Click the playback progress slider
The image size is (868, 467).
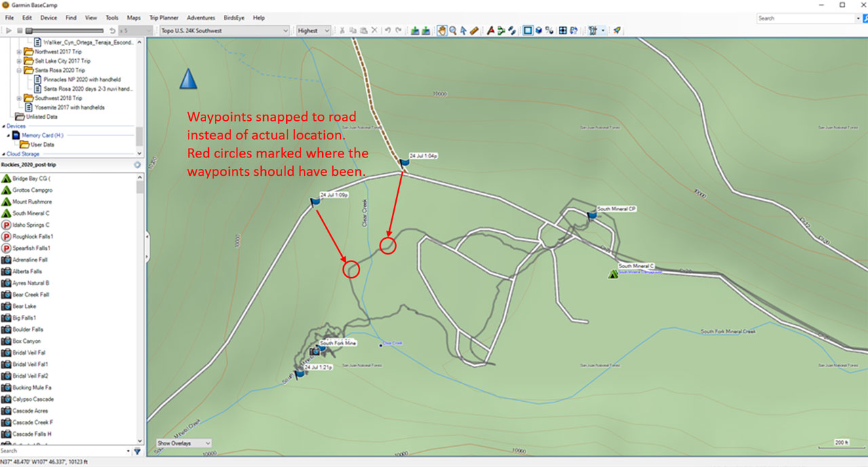click(x=66, y=31)
